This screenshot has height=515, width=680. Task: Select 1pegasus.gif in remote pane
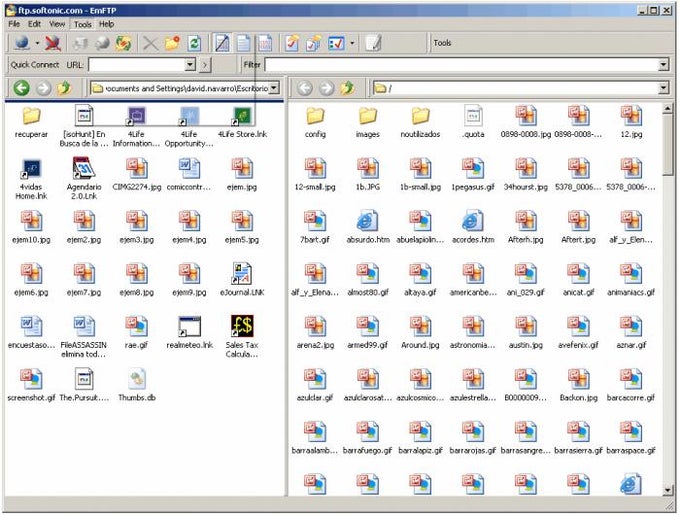click(473, 174)
